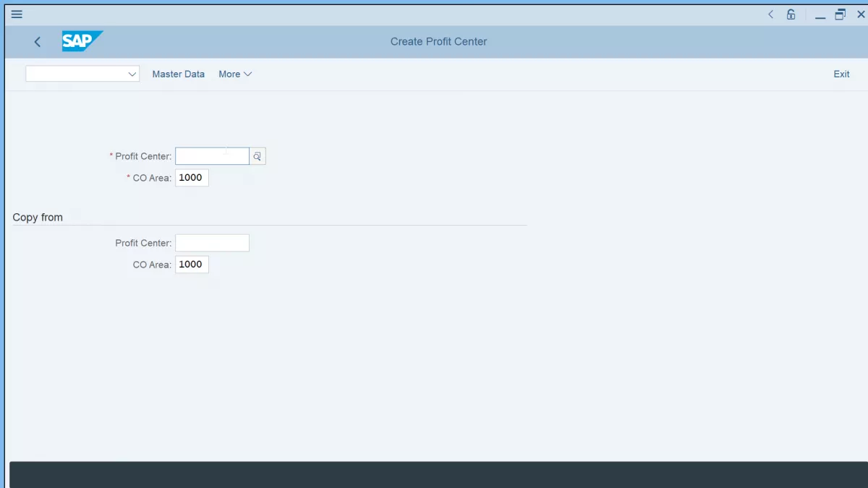Focus the required Profit Center input field
Image resolution: width=868 pixels, height=488 pixels.
pos(212,156)
